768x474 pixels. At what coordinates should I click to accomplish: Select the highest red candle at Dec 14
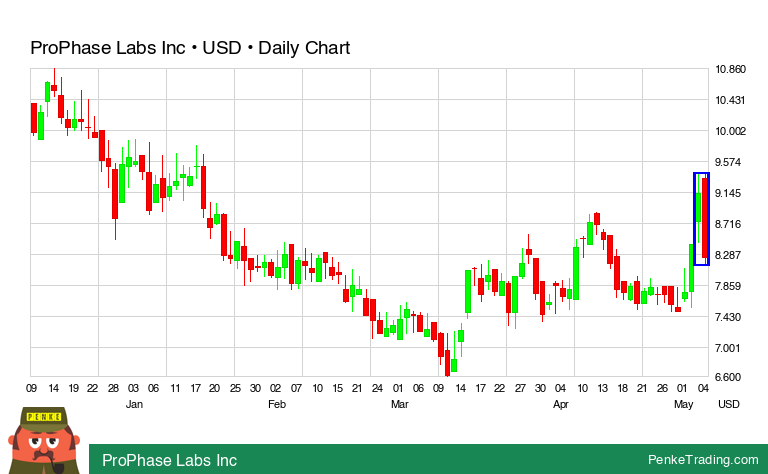point(54,88)
